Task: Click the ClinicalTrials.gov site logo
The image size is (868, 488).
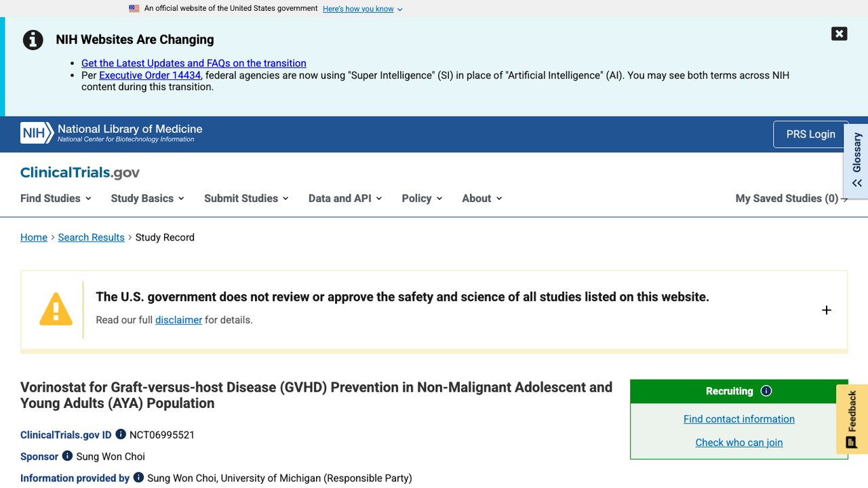Action: [80, 173]
